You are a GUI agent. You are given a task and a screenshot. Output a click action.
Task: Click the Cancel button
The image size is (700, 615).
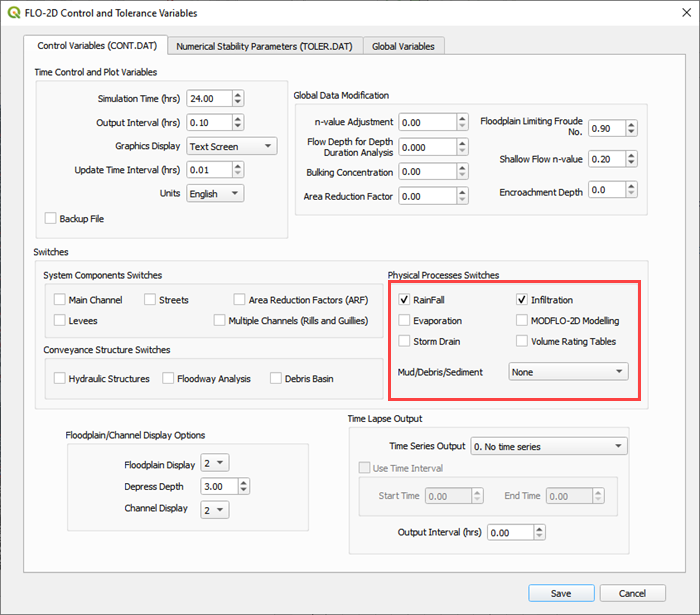pyautogui.click(x=632, y=593)
